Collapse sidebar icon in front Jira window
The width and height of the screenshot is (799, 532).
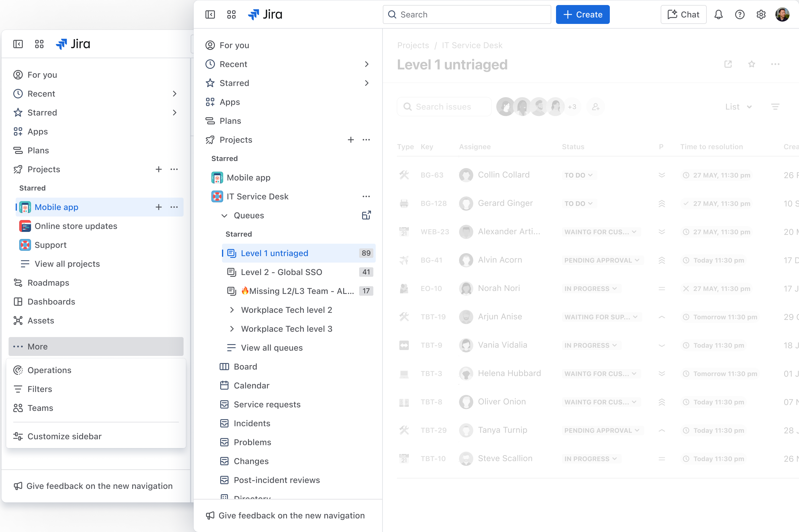(x=210, y=14)
